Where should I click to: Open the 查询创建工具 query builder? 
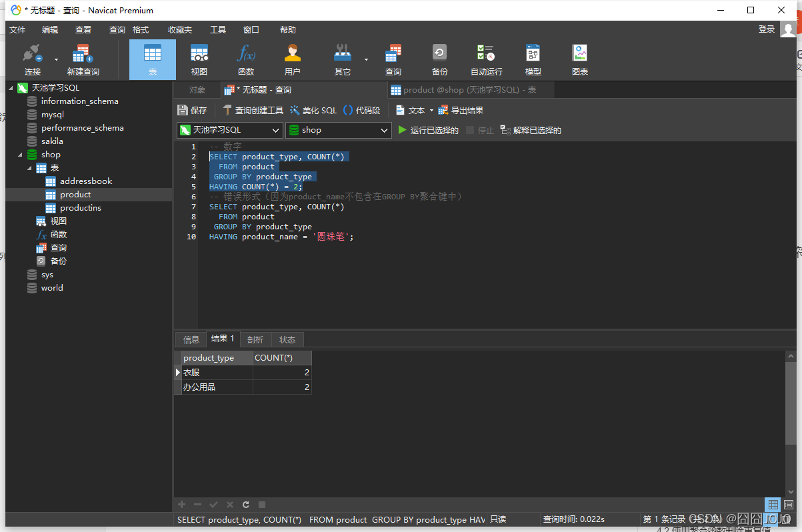[x=253, y=111]
